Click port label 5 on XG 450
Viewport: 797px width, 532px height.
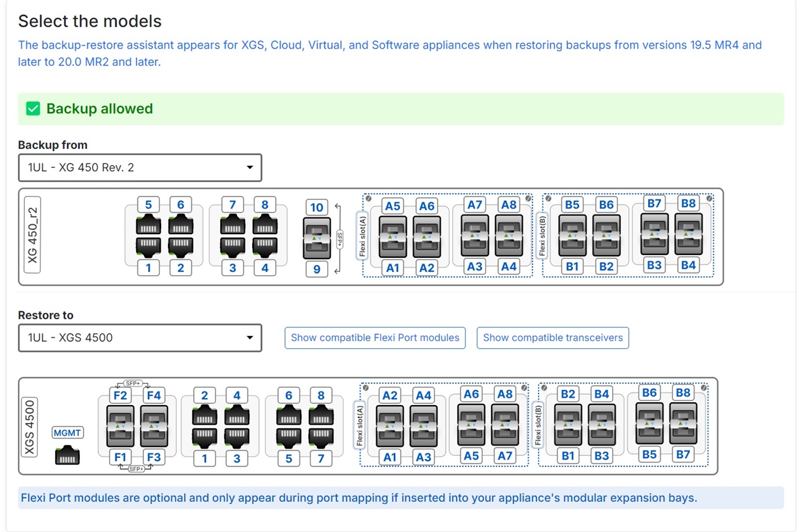(148, 205)
